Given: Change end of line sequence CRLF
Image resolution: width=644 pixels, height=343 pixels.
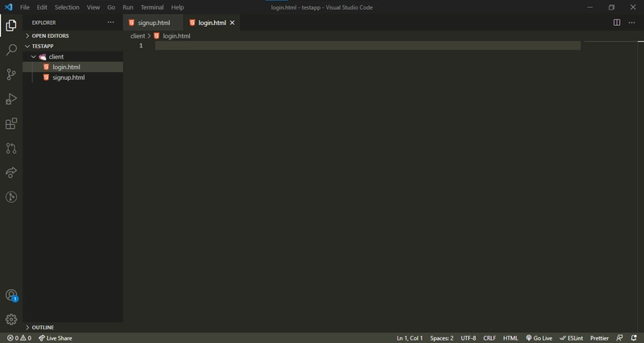Looking at the screenshot, I should 489,338.
